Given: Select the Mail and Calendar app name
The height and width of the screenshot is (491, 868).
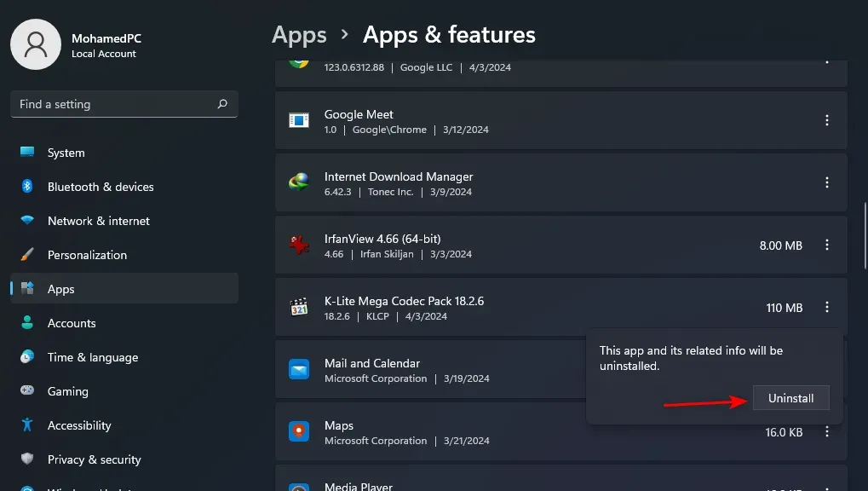Looking at the screenshot, I should click(x=372, y=363).
